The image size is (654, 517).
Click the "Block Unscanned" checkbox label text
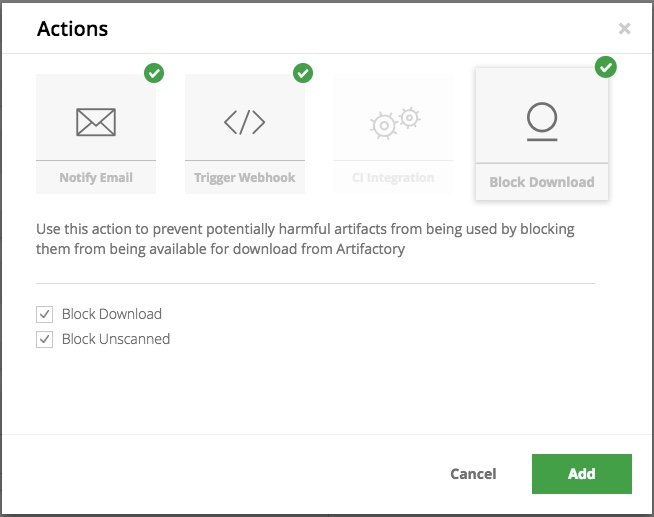[116, 339]
